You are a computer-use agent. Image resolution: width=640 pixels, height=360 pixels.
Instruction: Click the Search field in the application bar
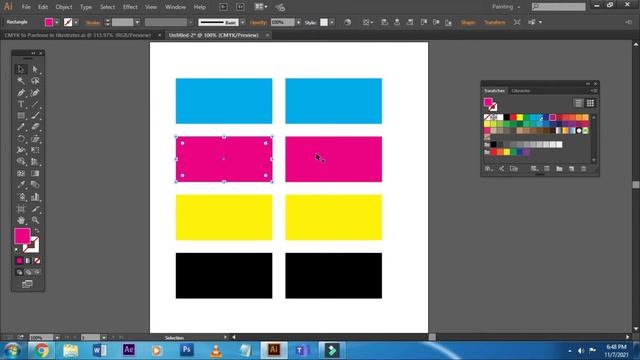[559, 7]
